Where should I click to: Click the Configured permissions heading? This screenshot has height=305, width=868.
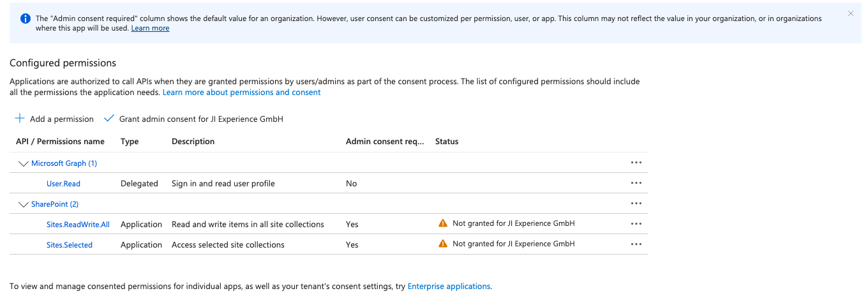[x=63, y=63]
